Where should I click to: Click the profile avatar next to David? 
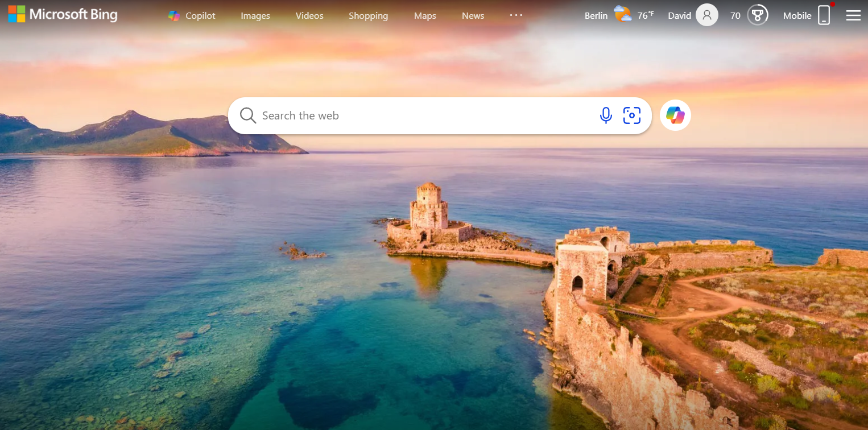click(707, 15)
